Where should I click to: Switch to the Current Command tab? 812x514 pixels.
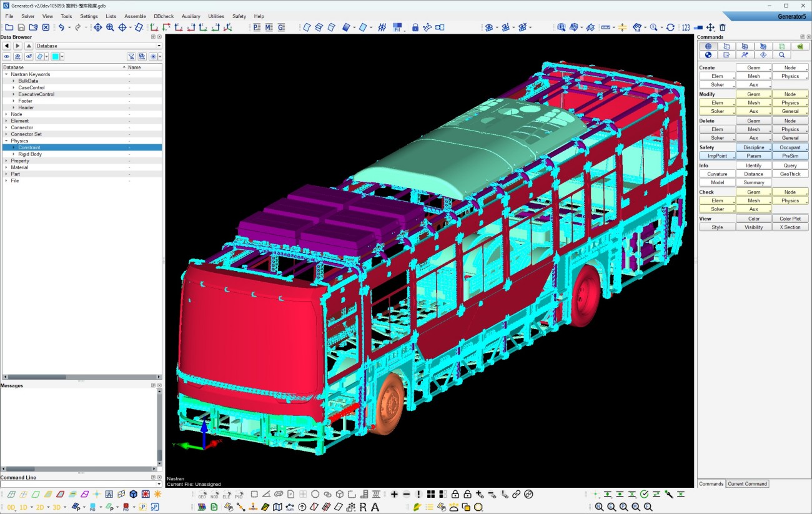click(747, 484)
